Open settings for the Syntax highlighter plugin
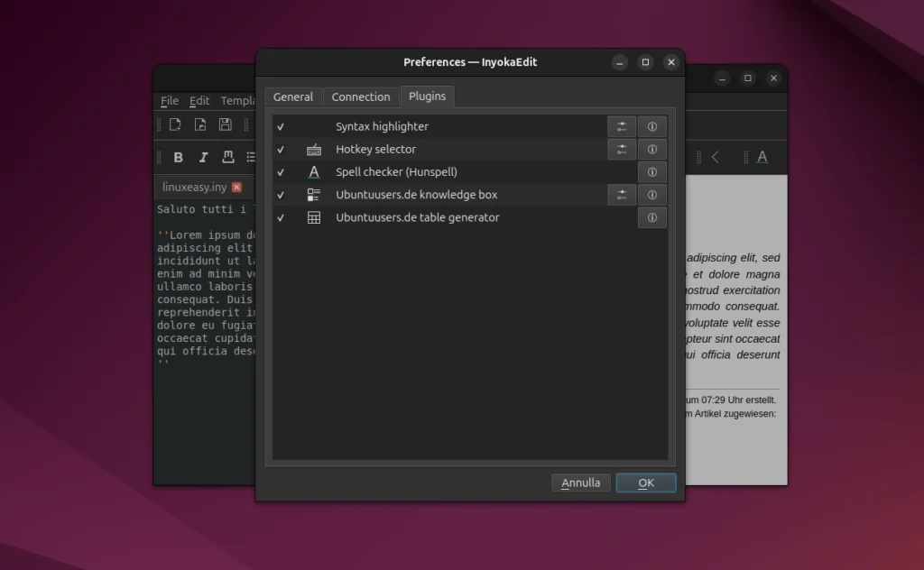The height and width of the screenshot is (570, 924). point(622,126)
